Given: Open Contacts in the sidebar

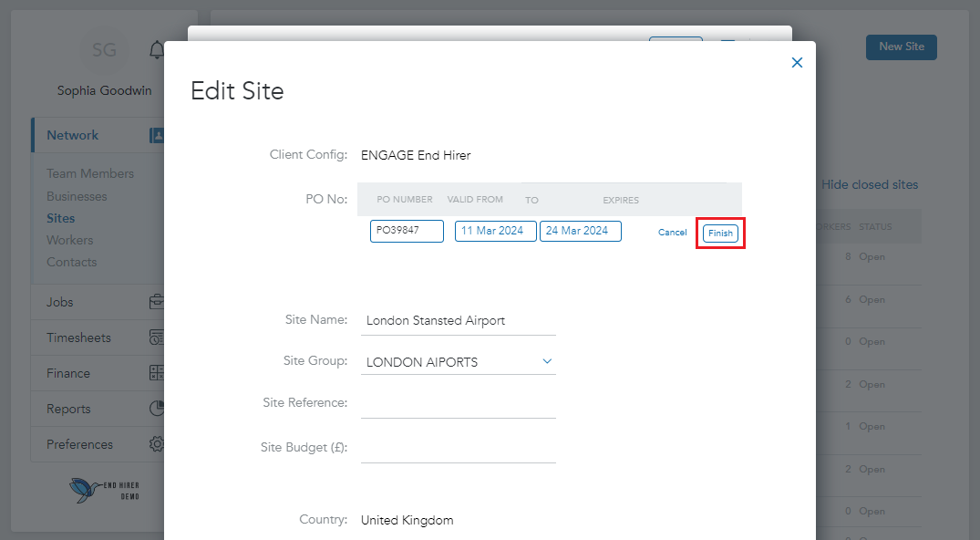Looking at the screenshot, I should point(71,262).
